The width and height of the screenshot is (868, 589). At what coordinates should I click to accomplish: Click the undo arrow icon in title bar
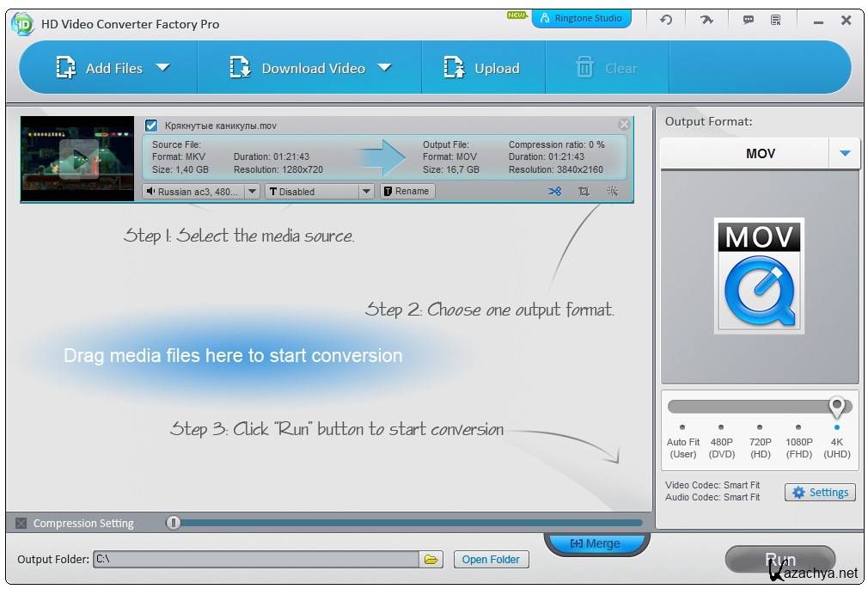666,21
